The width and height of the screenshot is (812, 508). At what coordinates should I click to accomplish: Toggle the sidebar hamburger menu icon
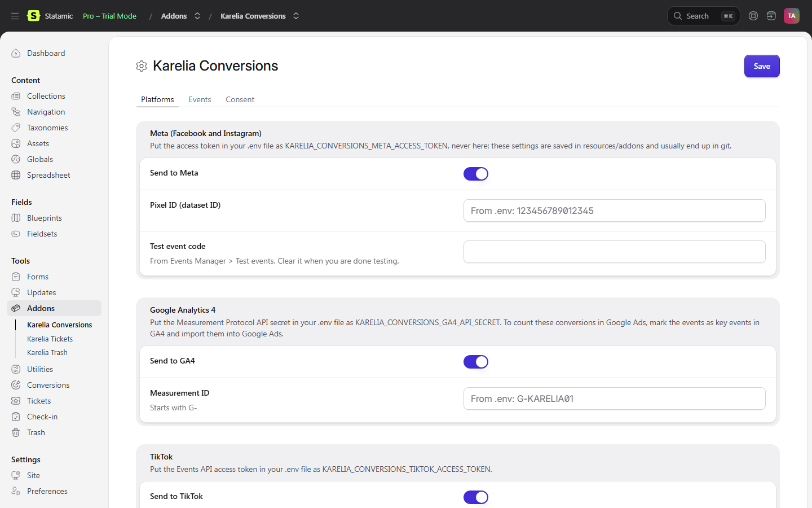15,16
